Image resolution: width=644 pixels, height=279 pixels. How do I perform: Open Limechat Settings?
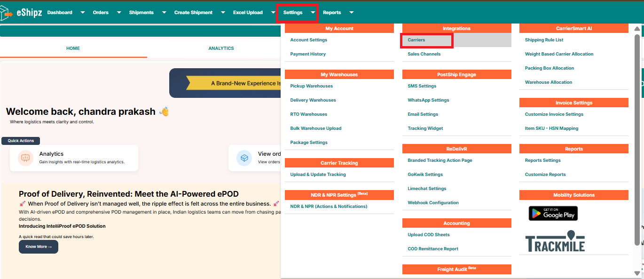(x=427, y=189)
